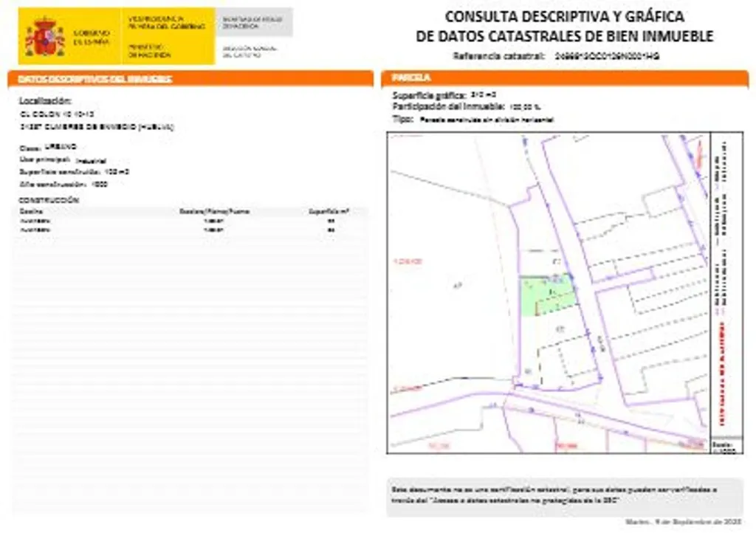This screenshot has height=533, width=756.
Task: Click the first construction row's surface value
Action: click(331, 221)
